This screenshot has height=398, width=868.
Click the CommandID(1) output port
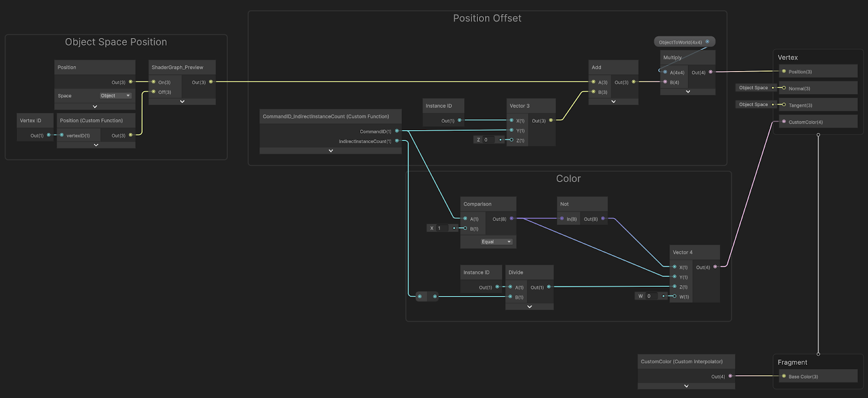click(x=397, y=131)
